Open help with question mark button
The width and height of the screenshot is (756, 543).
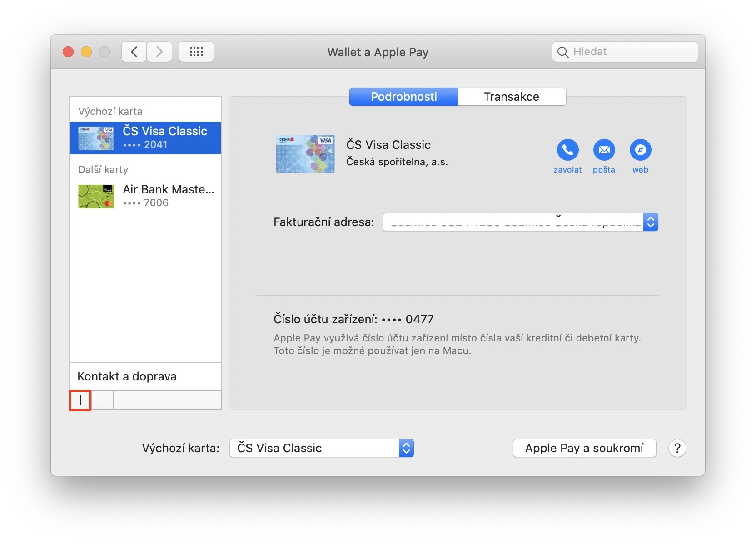click(x=677, y=448)
